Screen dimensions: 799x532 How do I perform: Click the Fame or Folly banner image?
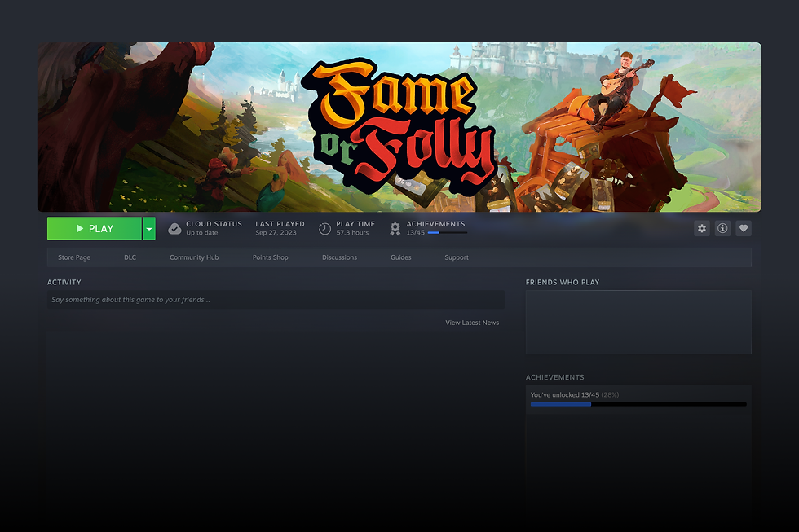coord(399,127)
